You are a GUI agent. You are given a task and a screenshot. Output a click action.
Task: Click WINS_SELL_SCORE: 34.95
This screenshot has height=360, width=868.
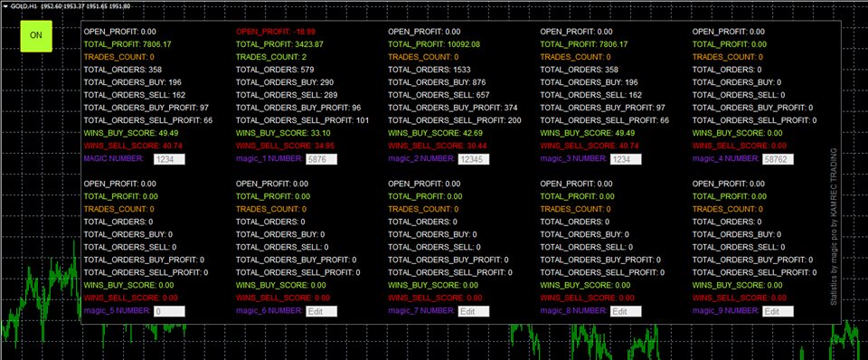(x=286, y=146)
